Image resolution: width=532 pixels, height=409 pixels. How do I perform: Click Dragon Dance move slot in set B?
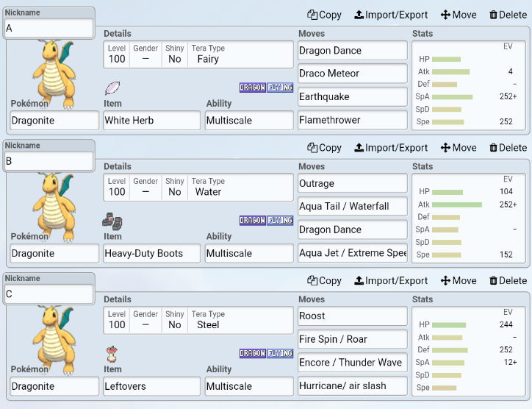tap(353, 230)
